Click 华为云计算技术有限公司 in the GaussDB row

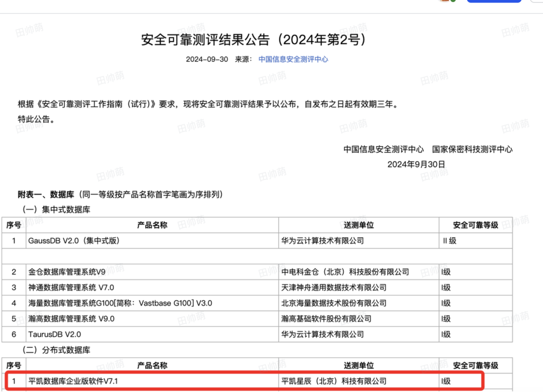322,241
